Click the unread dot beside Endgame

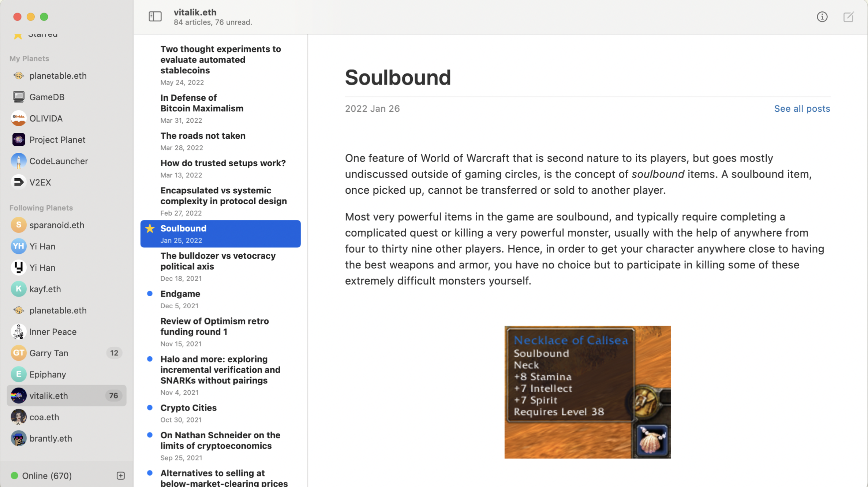pyautogui.click(x=150, y=293)
